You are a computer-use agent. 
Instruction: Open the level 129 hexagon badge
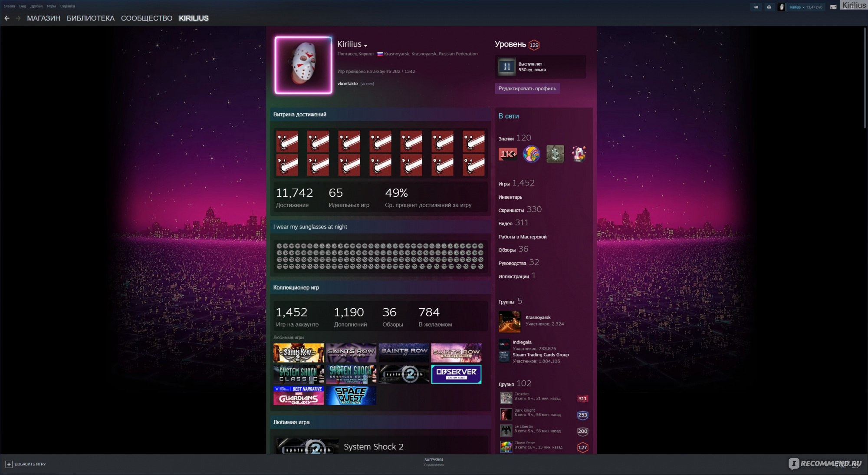click(534, 45)
